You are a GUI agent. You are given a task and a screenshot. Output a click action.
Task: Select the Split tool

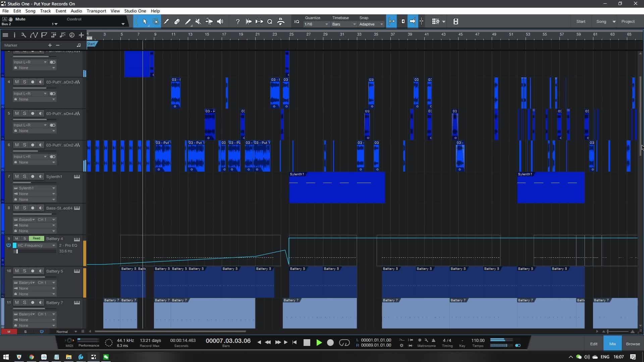click(166, 21)
